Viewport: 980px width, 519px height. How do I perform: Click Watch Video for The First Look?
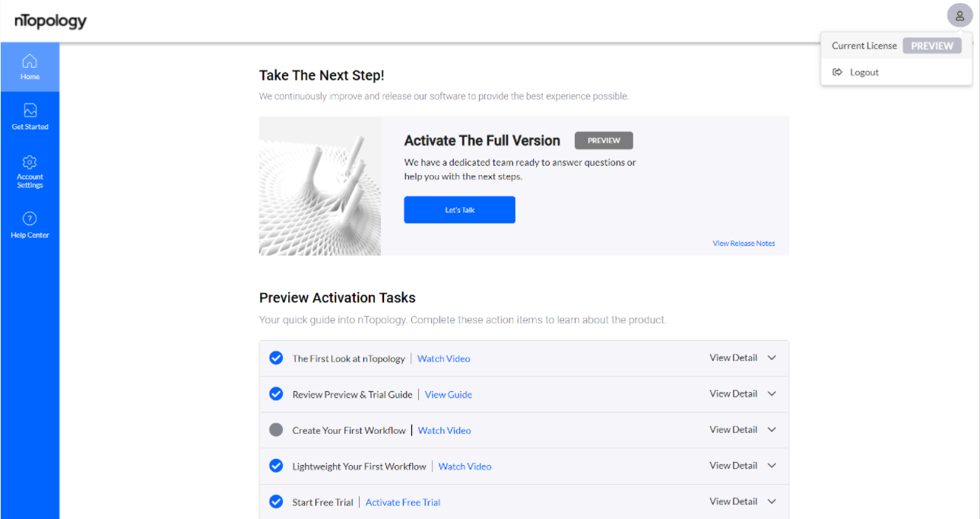[x=444, y=358]
